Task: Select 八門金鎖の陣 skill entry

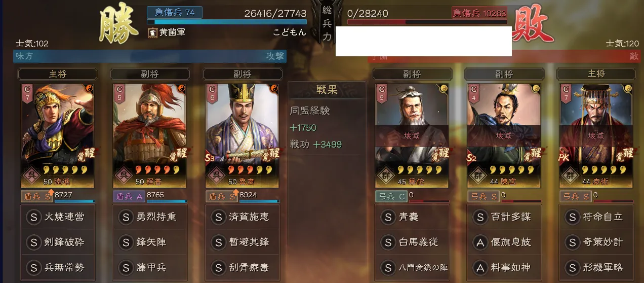Action: [412, 268]
